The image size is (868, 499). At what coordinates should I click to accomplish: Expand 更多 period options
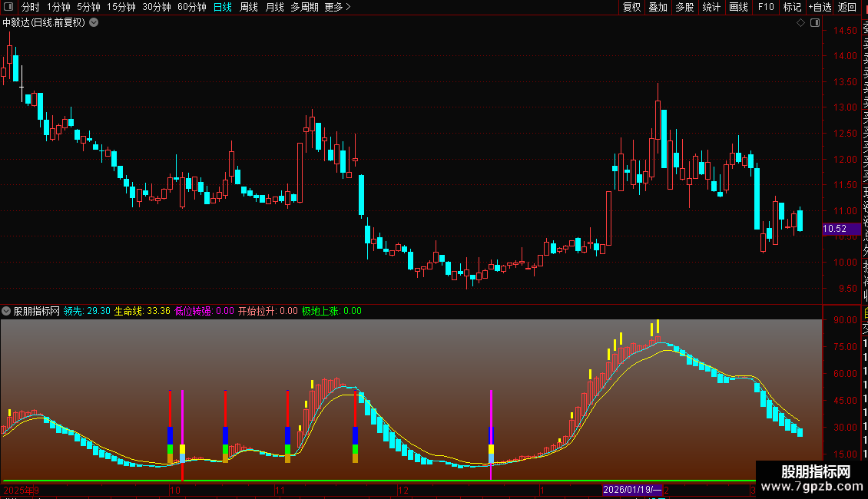pyautogui.click(x=338, y=7)
